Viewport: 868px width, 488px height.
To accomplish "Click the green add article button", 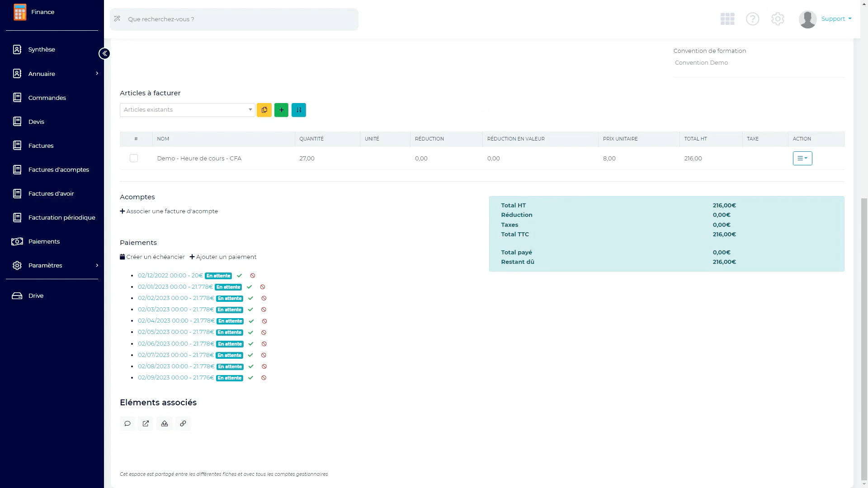I will (281, 110).
